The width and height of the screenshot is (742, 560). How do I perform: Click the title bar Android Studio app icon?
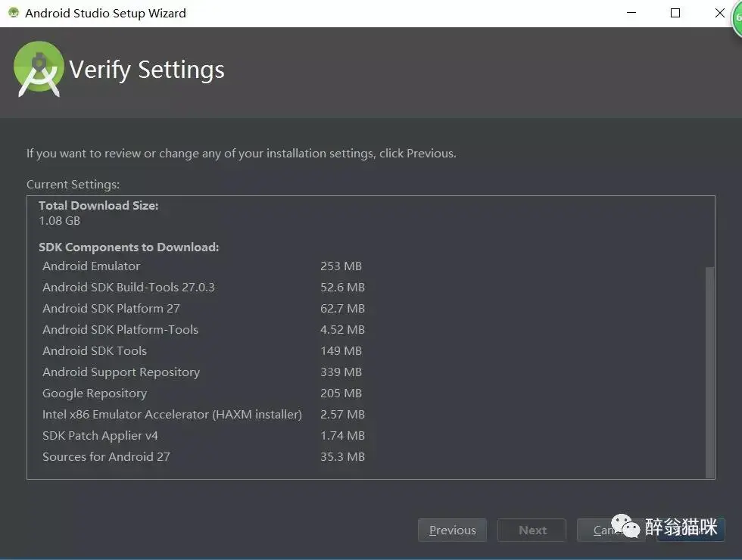14,13
